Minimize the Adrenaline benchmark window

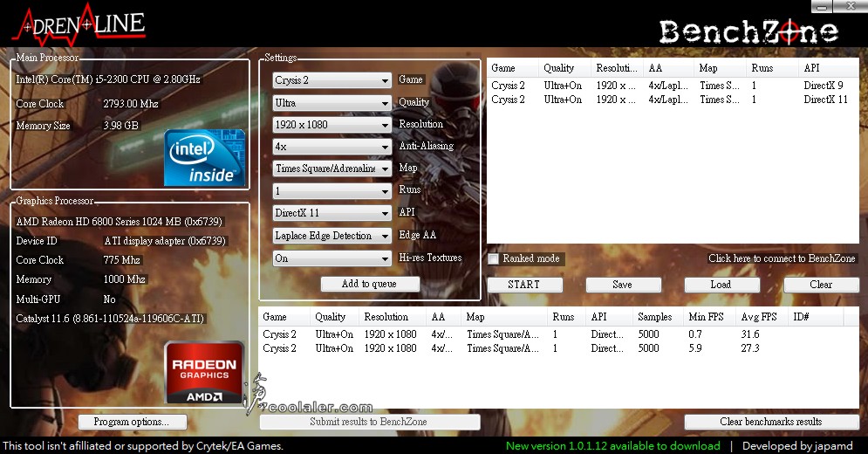pyautogui.click(x=823, y=7)
